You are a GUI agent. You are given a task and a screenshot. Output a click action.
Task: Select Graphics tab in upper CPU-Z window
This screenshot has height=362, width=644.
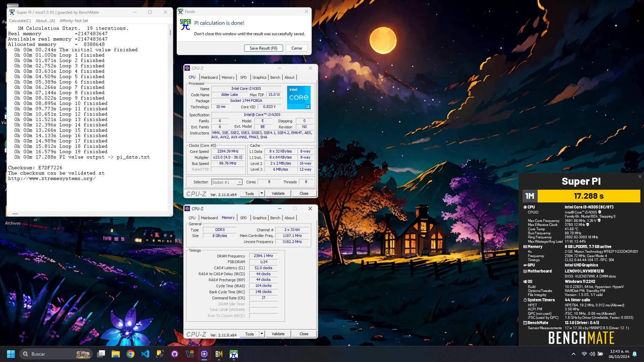tap(260, 77)
